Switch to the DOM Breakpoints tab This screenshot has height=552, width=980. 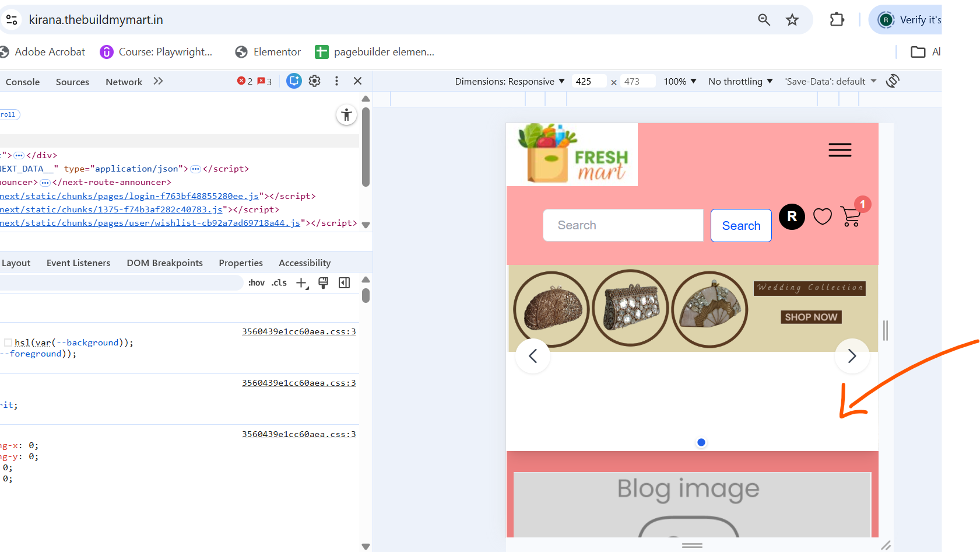coord(165,263)
